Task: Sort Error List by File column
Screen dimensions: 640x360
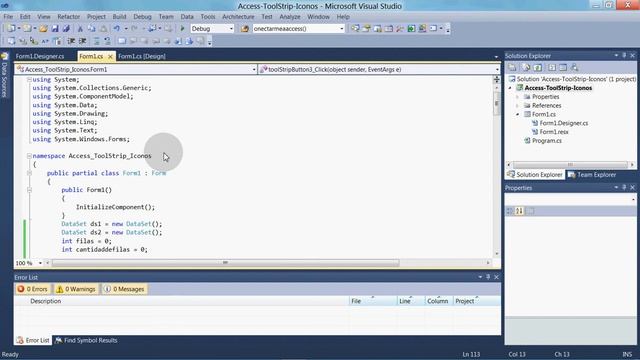Action: (373, 301)
